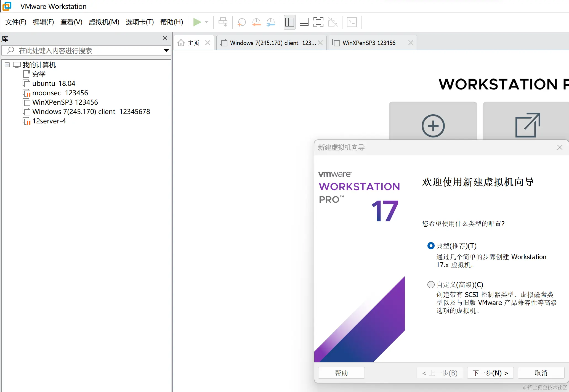
Task: Collapse the 我的计算机 tree node
Action: coord(7,65)
